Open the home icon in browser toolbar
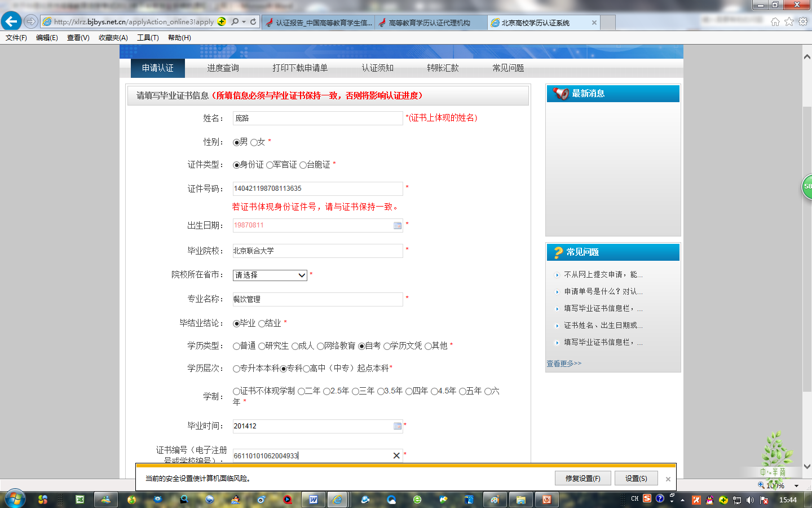The image size is (812, 508). (x=775, y=21)
